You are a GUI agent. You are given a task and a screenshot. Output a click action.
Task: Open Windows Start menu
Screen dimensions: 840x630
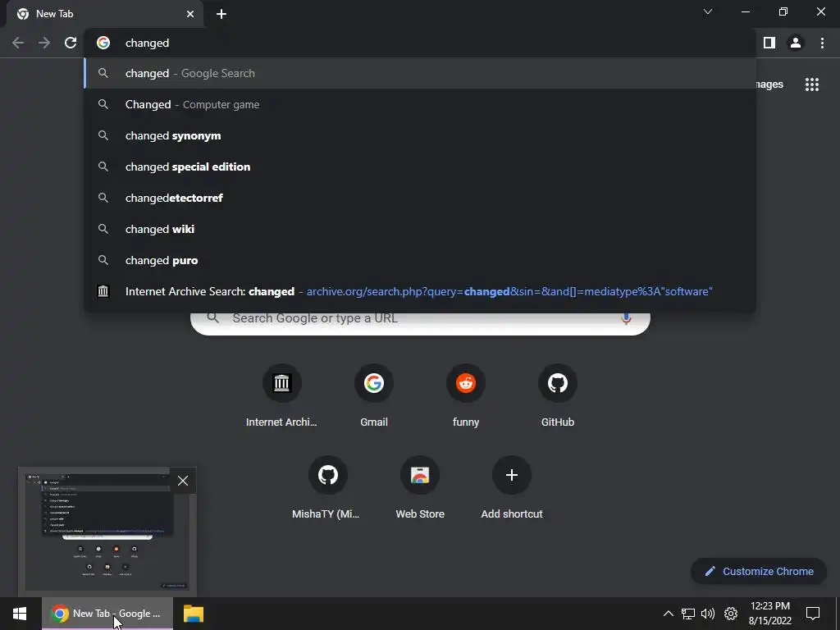click(x=20, y=614)
